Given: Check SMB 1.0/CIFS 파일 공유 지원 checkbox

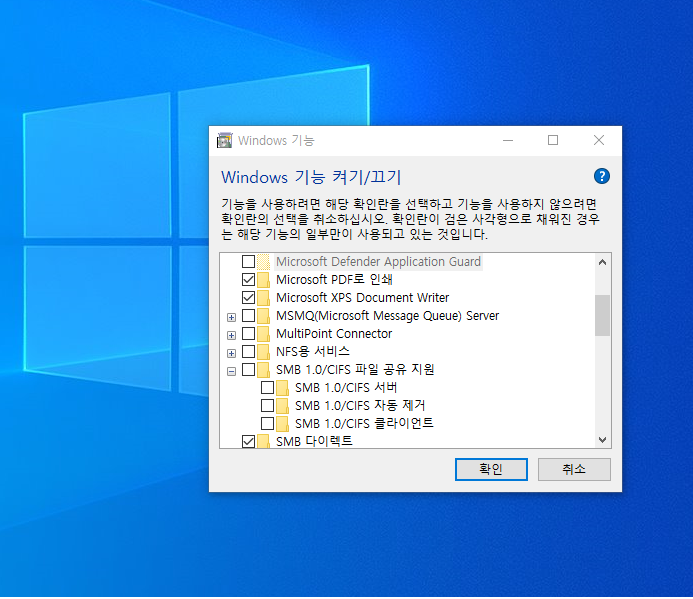Looking at the screenshot, I should tap(248, 370).
